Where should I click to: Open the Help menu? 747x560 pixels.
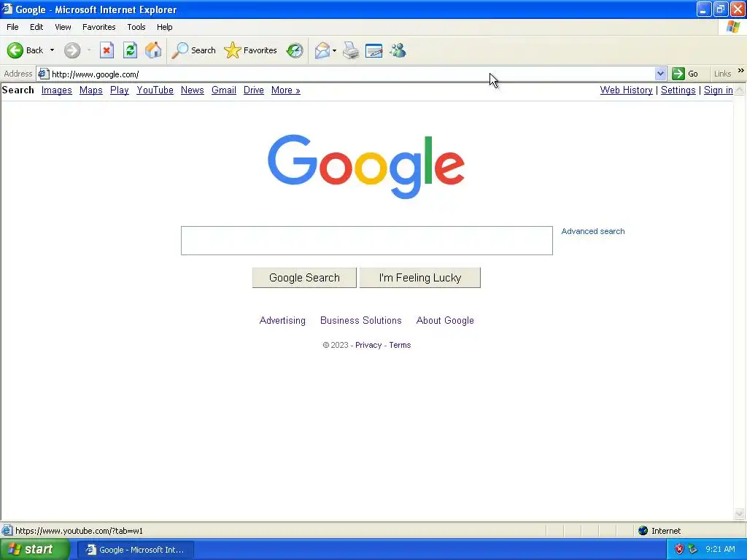pyautogui.click(x=164, y=27)
